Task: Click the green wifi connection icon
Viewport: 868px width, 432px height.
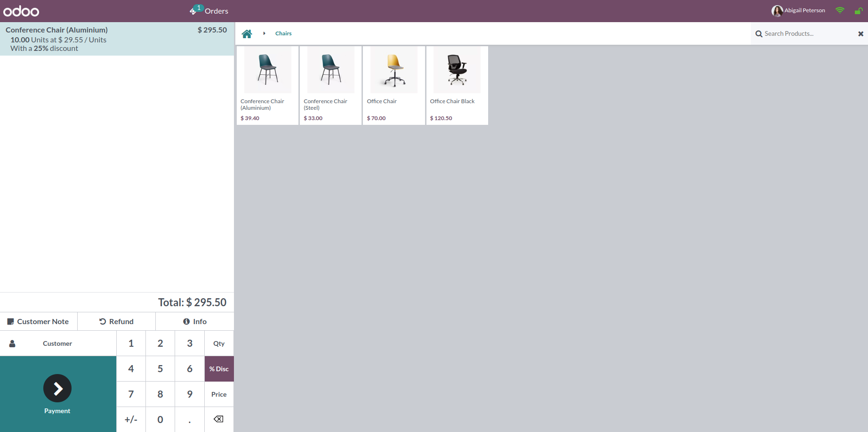Action: (840, 10)
